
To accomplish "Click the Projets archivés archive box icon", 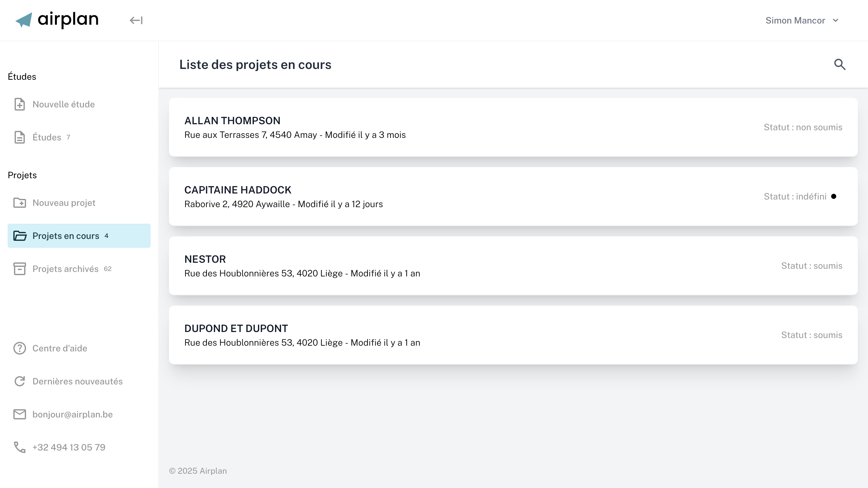I will (20, 268).
